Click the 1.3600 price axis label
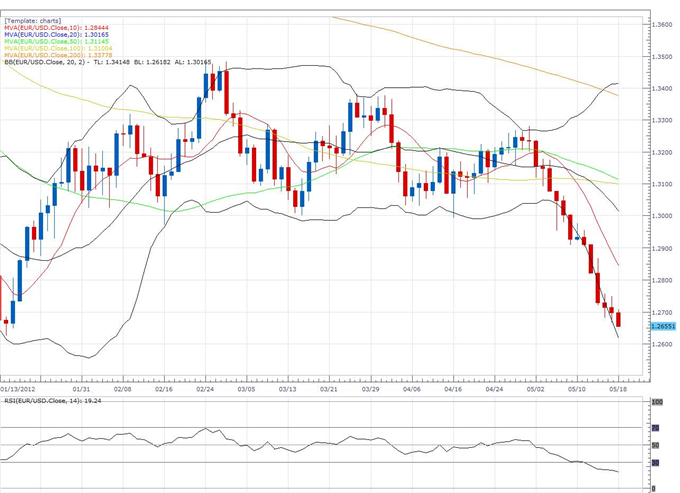Viewport: 680px width, 493px height. [x=662, y=24]
